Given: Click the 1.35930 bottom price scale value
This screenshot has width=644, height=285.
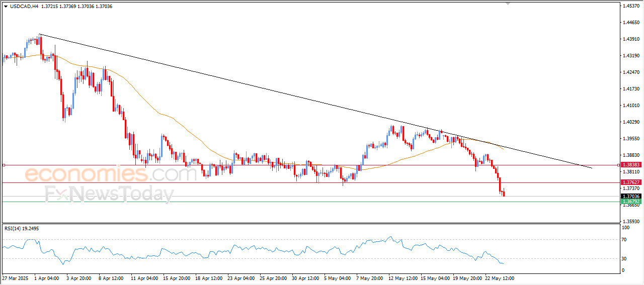Looking at the screenshot, I should pos(630,221).
